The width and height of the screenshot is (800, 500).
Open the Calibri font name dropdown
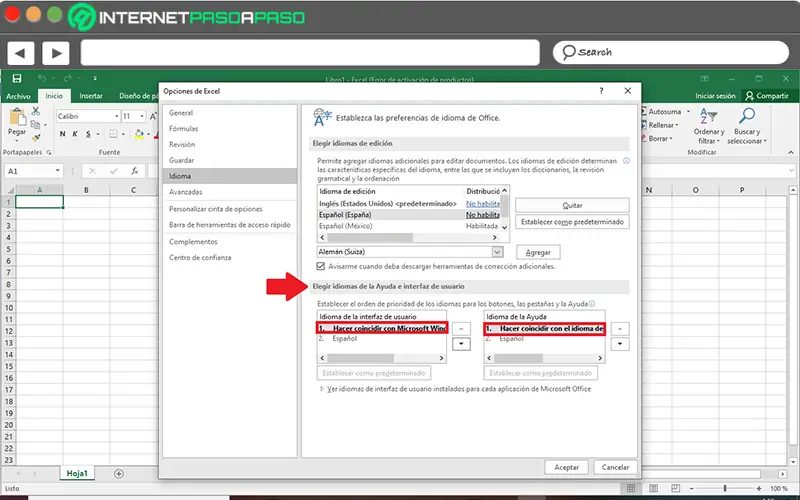click(117, 116)
